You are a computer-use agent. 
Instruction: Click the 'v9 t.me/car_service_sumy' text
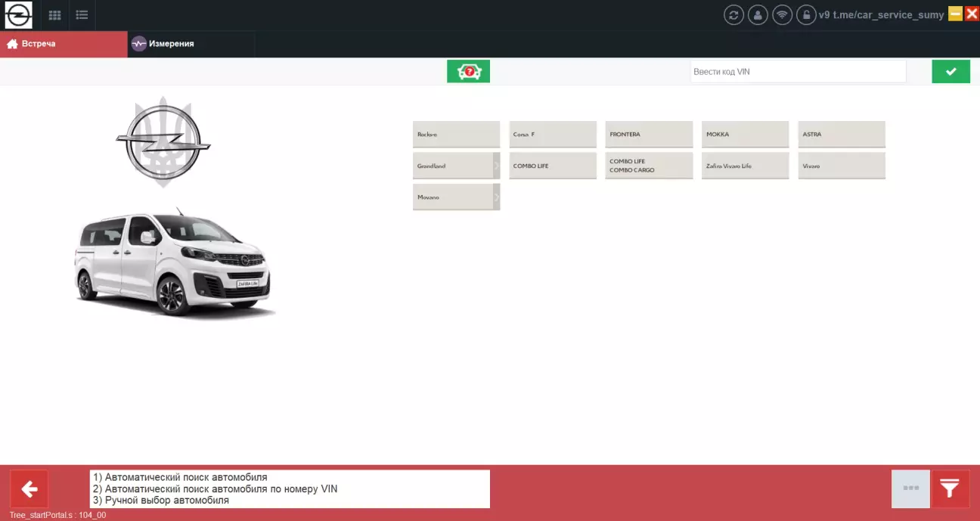(882, 15)
